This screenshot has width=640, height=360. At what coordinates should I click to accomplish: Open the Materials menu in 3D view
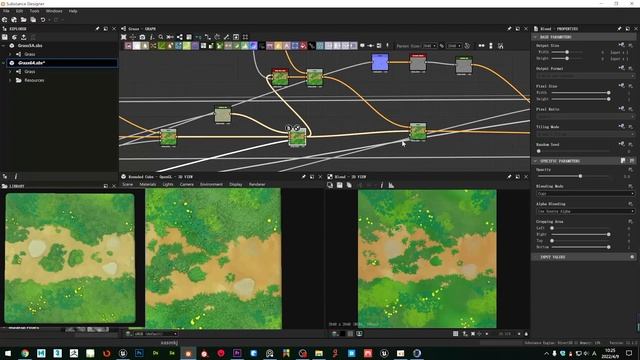tap(148, 184)
